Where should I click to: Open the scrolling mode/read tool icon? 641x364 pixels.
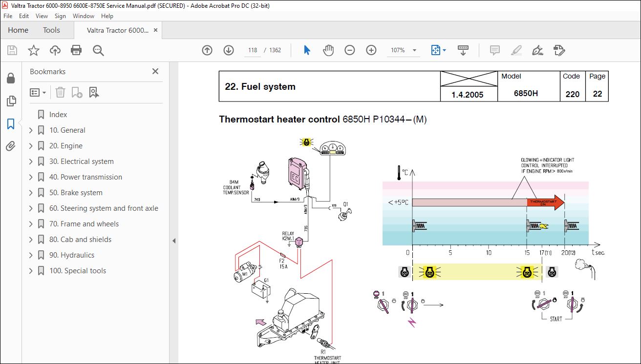pyautogui.click(x=463, y=50)
